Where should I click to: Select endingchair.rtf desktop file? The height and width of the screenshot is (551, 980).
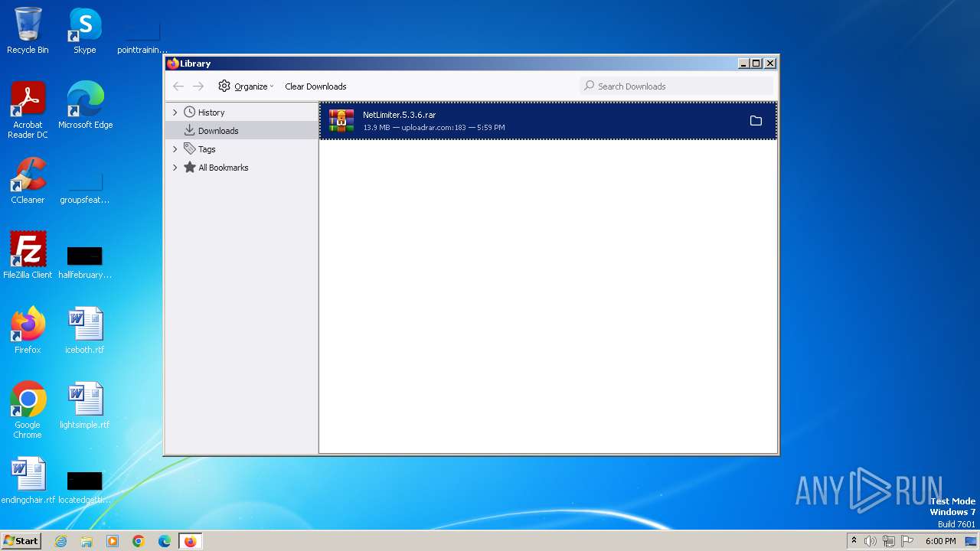click(28, 480)
